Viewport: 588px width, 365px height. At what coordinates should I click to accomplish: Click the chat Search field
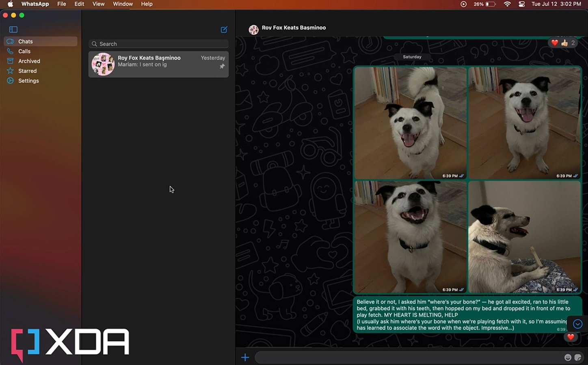click(x=159, y=44)
